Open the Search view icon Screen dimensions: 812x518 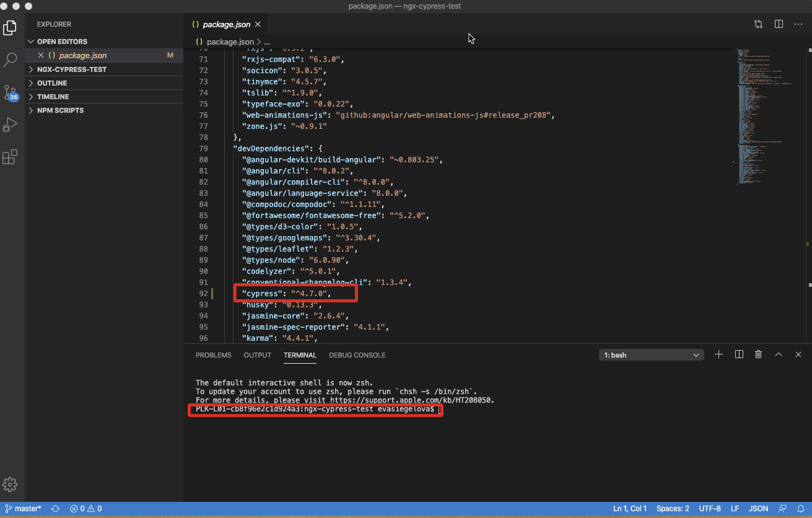(10, 60)
